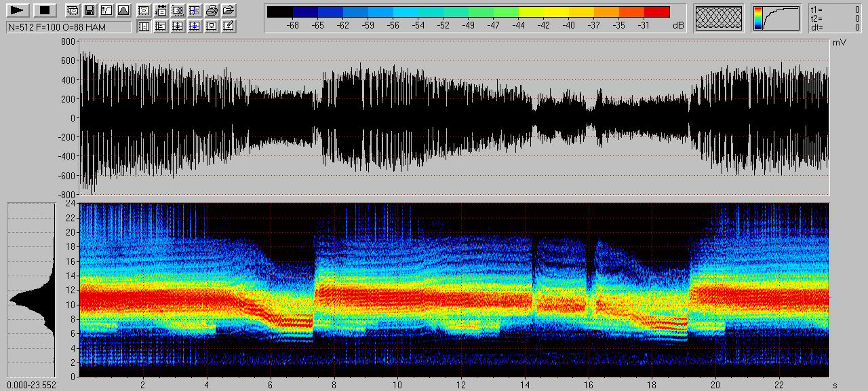Click the red end of dB color scale

(x=656, y=12)
